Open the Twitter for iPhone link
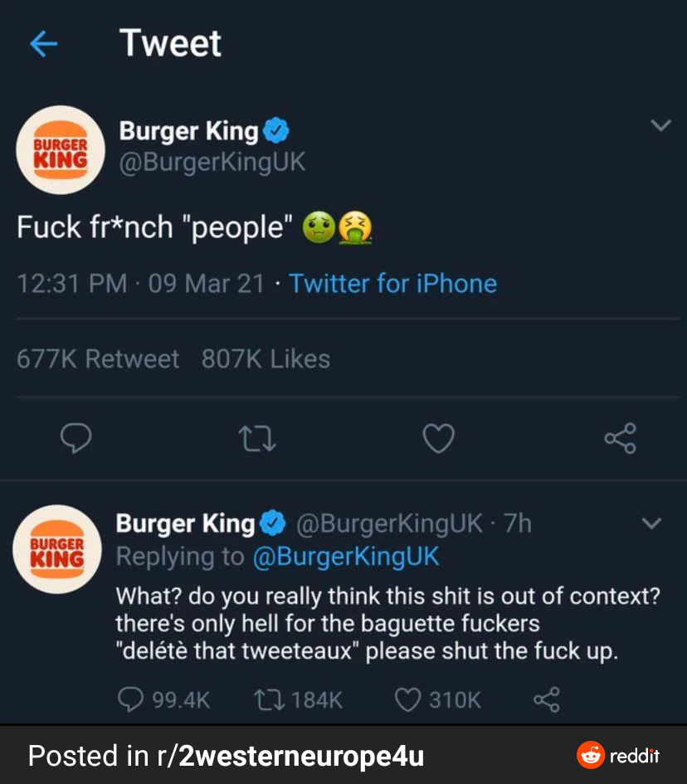The height and width of the screenshot is (784, 687). tap(392, 284)
